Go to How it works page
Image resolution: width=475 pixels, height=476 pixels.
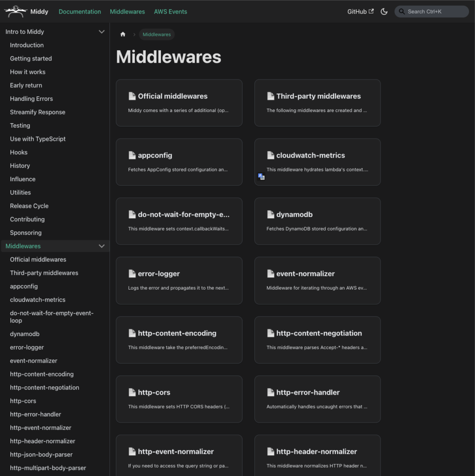click(27, 72)
